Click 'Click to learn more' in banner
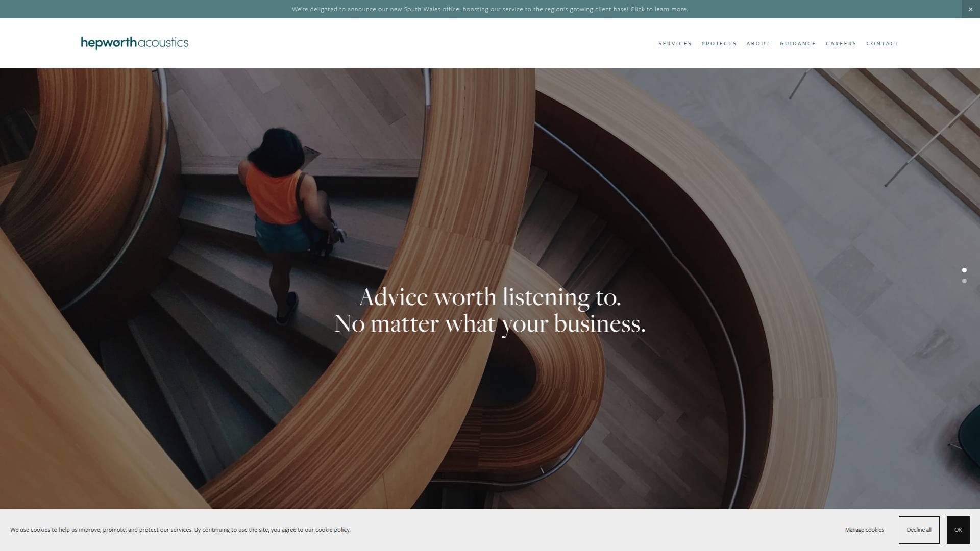Image resolution: width=980 pixels, height=551 pixels. click(x=658, y=9)
